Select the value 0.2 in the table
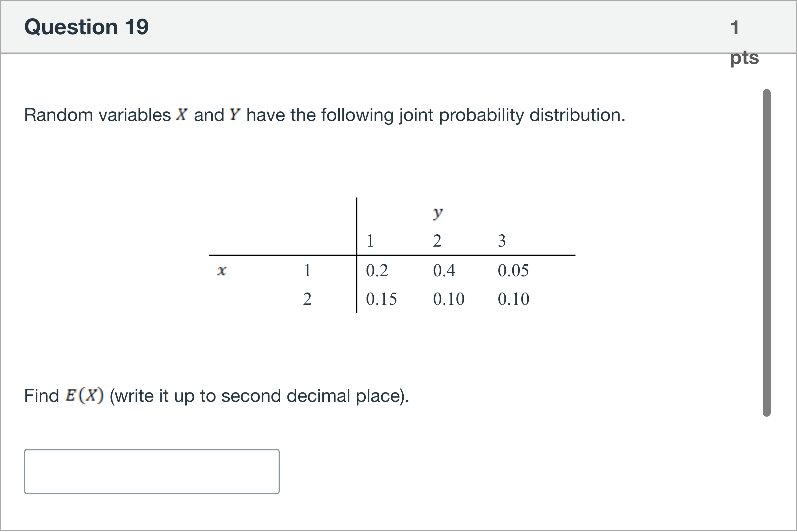 click(x=377, y=270)
